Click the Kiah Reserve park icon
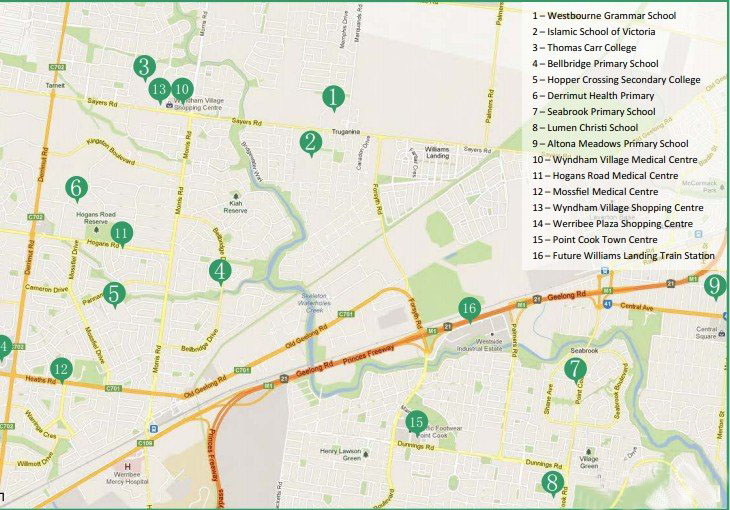Image resolution: width=730 pixels, height=510 pixels. tap(234, 197)
